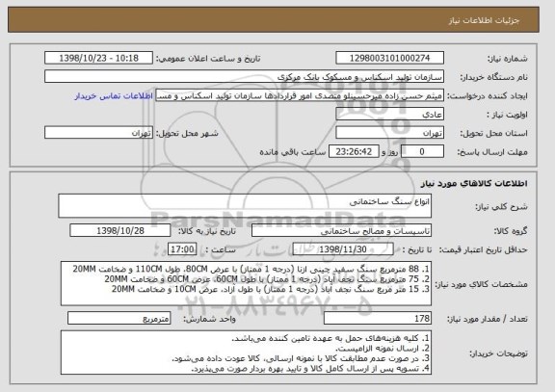This screenshot has width=555, height=392.
Task: Click the ساعت باقی مانده label
Action: (293, 152)
